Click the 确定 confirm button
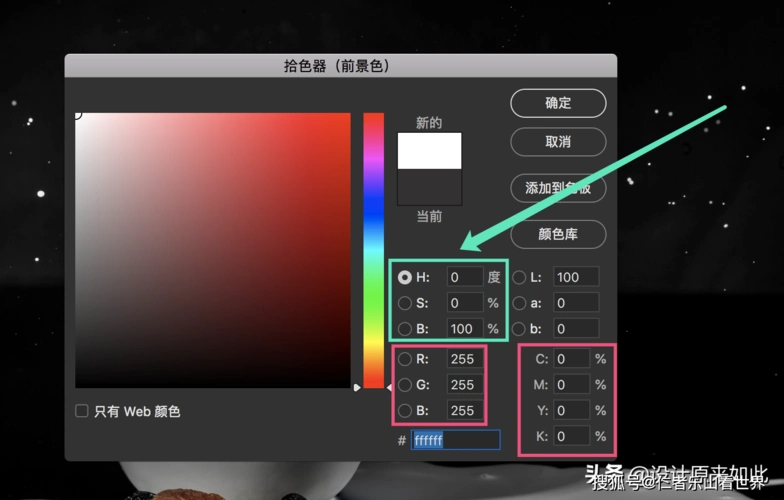Image resolution: width=784 pixels, height=500 pixels. point(558,103)
